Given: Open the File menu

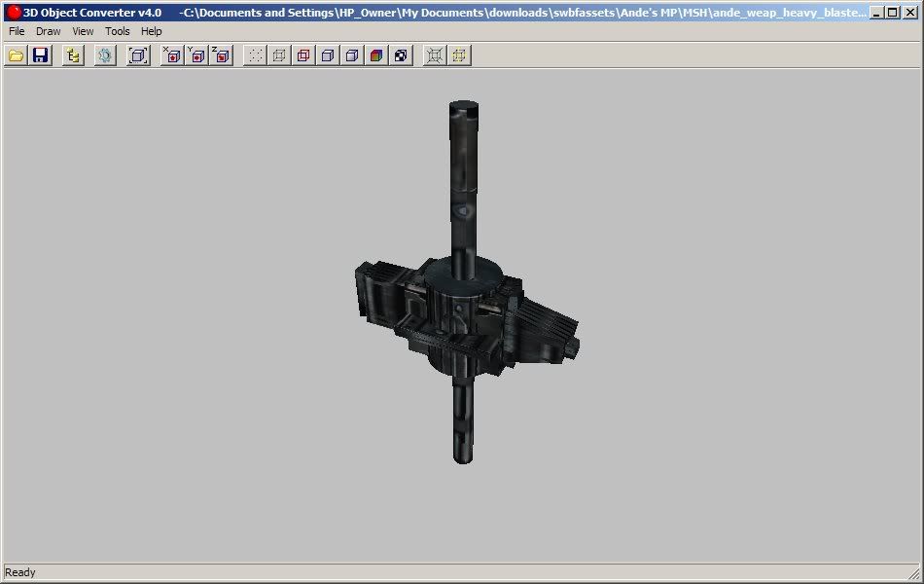Looking at the screenshot, I should click(17, 31).
